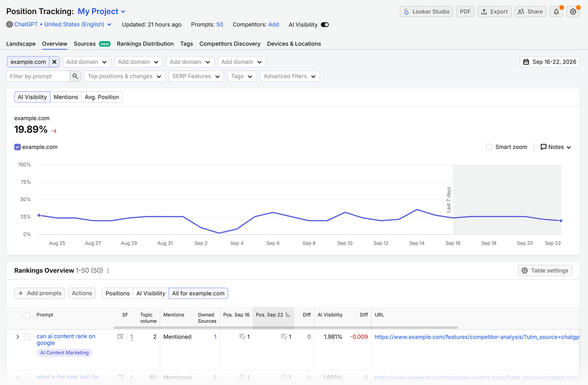
Task: Select the Avg. Position chart tab
Action: coord(102,97)
